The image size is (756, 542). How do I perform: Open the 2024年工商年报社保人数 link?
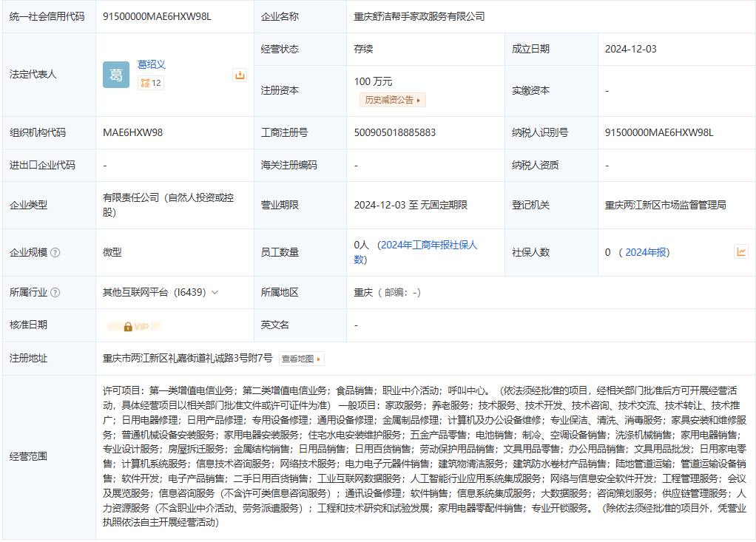[x=416, y=252]
